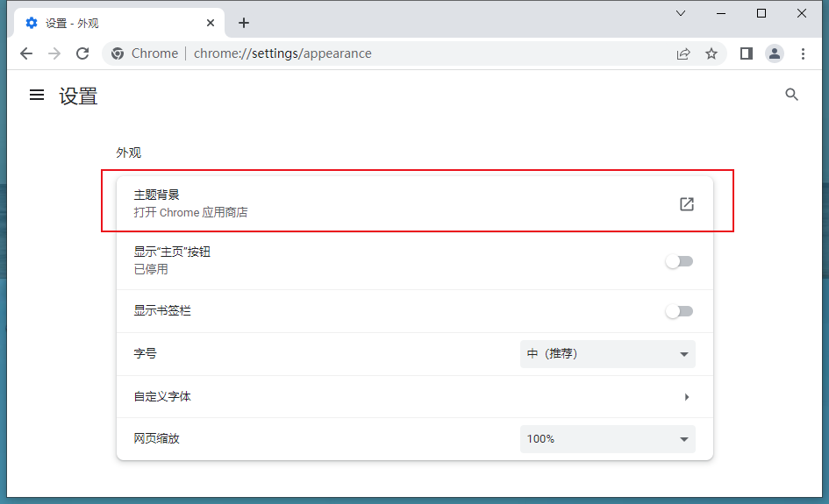This screenshot has width=829, height=504.
Task: Click the share page icon in address bar
Action: coord(683,53)
